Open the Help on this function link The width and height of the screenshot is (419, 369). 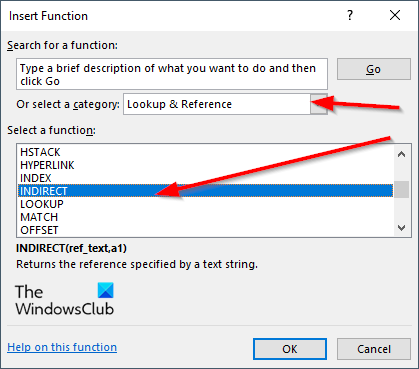coord(62,347)
